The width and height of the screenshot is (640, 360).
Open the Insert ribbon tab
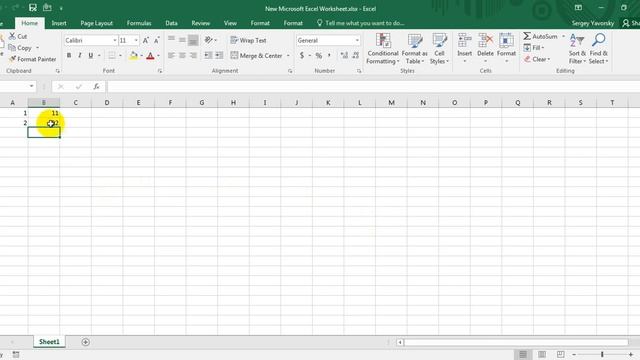(59, 23)
